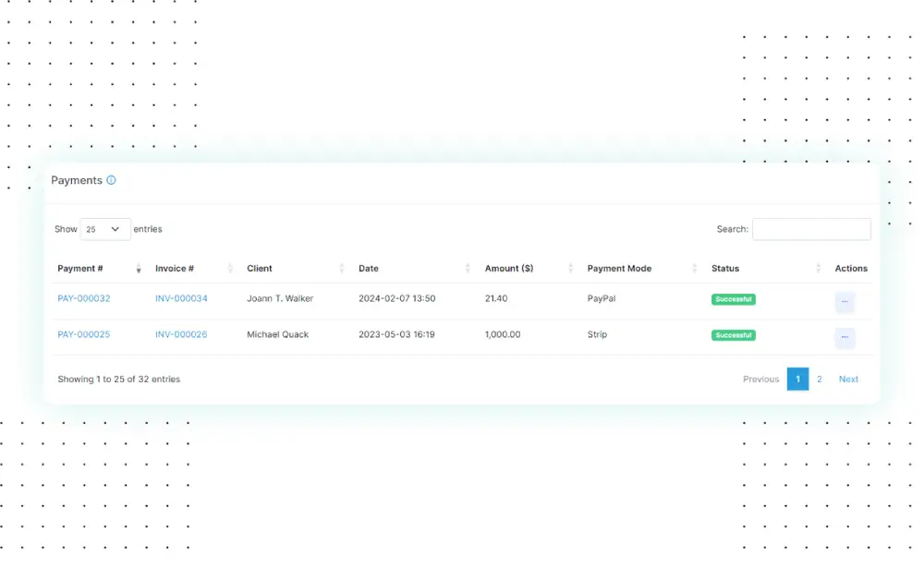Open actions menu for PAY-000025
This screenshot has width=924, height=567.
pyautogui.click(x=845, y=338)
